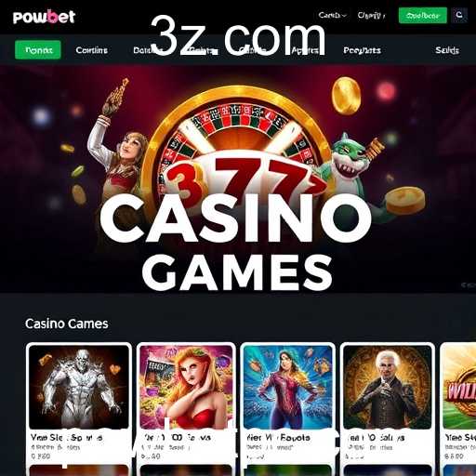Click the Powbet logo
Image resolution: width=476 pixels, height=476 pixels.
(x=44, y=17)
